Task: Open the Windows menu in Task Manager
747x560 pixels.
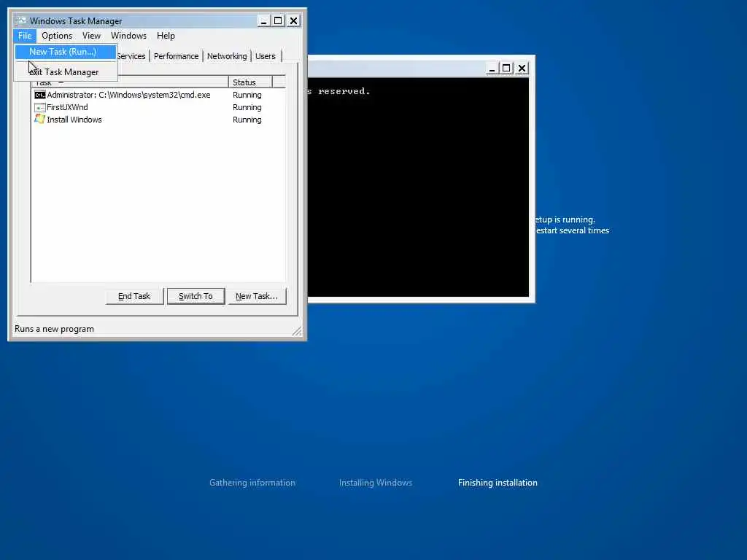Action: [x=128, y=36]
